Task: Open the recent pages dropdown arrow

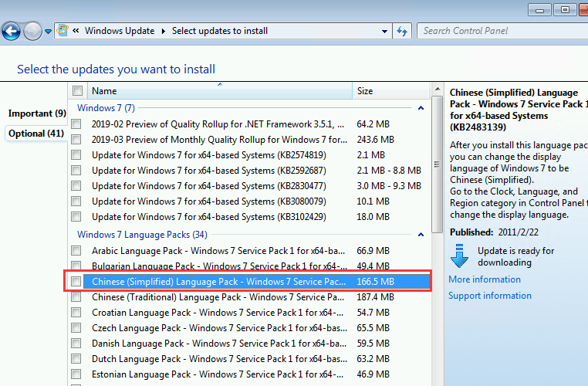Action: [48, 32]
